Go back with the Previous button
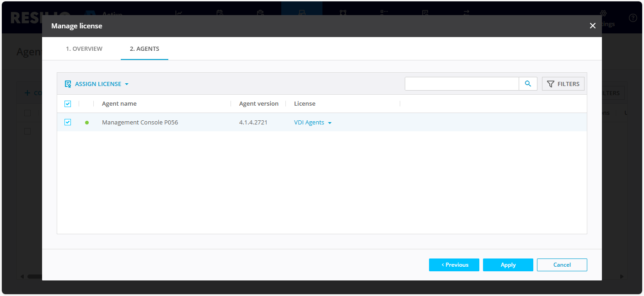The image size is (644, 296). 454,265
